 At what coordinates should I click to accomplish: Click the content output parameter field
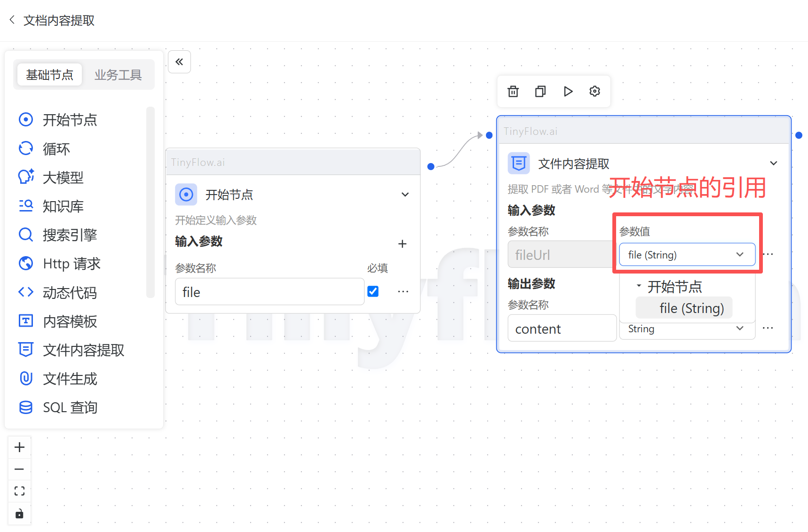click(562, 329)
